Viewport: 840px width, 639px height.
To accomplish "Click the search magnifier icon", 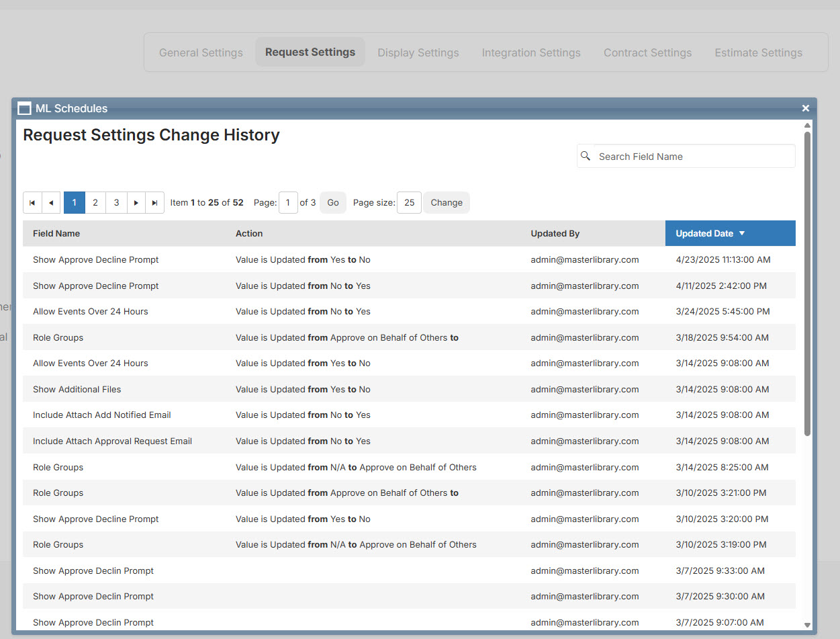I will tap(586, 156).
